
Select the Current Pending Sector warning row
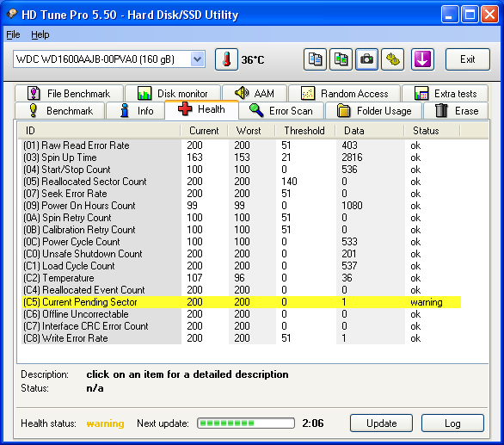pyautogui.click(x=242, y=302)
